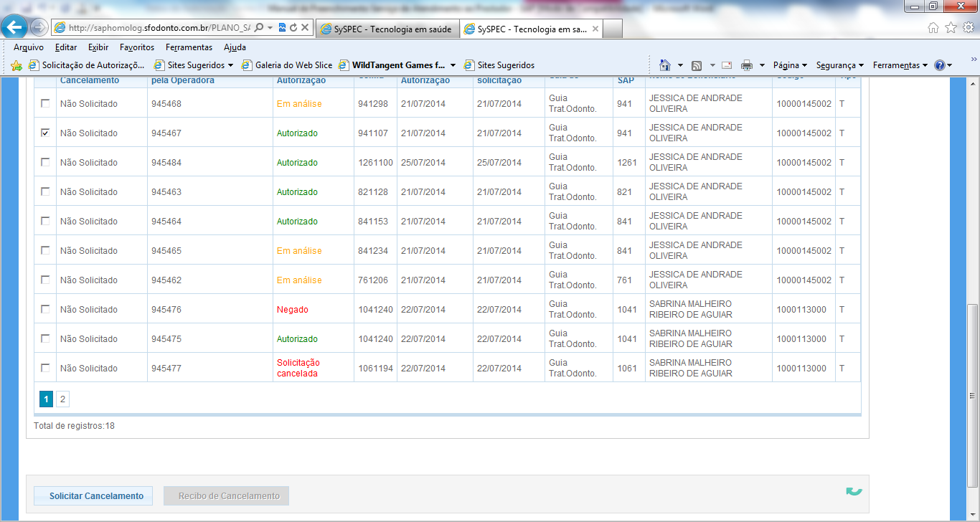Click the Cancelamento column header
The width and height of the screenshot is (980, 522).
pyautogui.click(x=90, y=80)
